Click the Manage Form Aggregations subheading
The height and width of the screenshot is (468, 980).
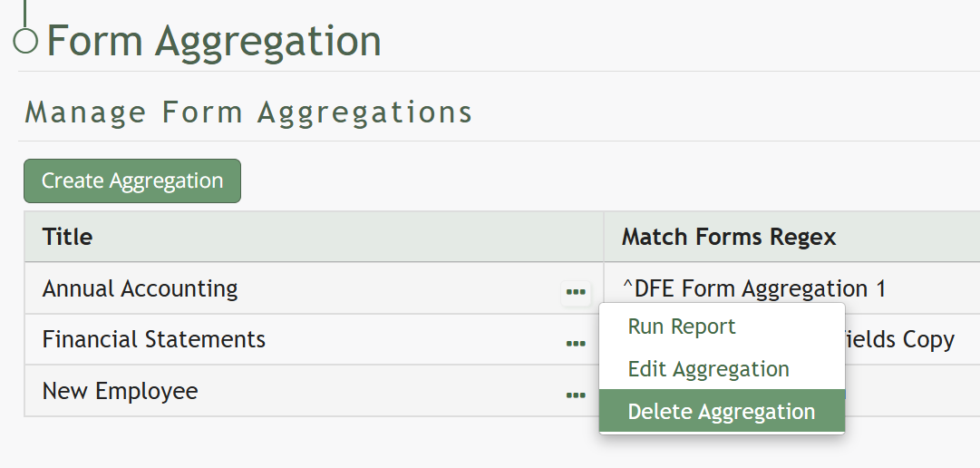click(x=248, y=113)
